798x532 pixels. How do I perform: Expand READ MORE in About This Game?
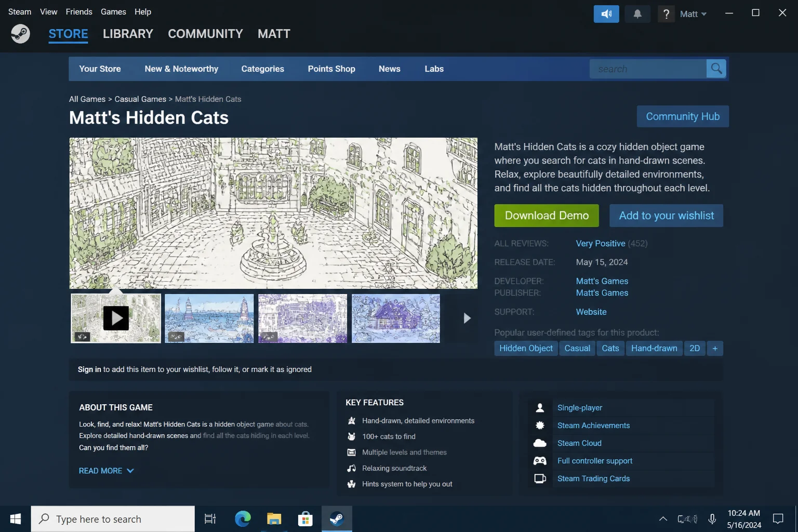coord(107,471)
